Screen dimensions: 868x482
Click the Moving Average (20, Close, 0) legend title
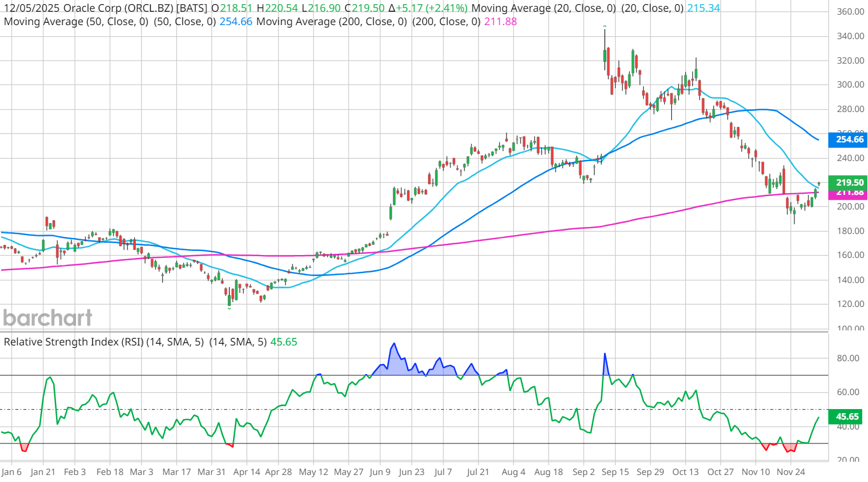coord(544,8)
